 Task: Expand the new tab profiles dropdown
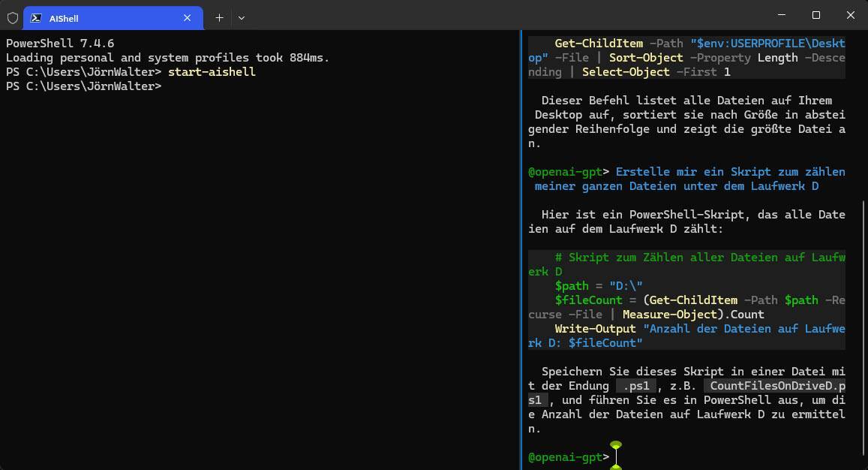click(242, 17)
